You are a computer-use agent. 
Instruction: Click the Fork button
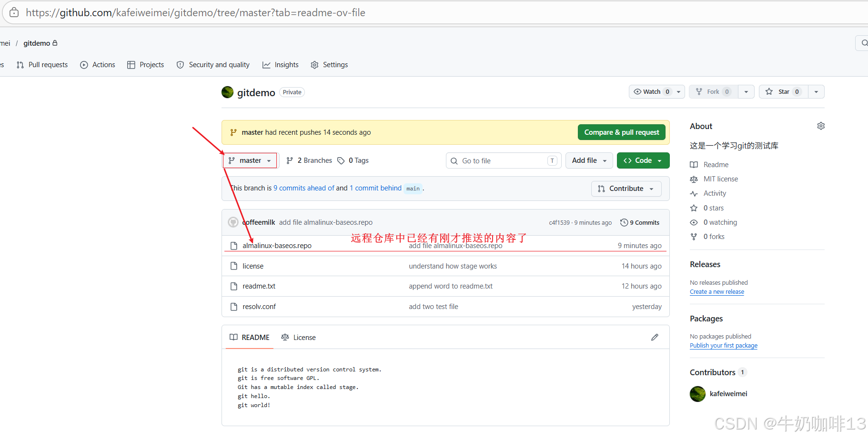713,92
